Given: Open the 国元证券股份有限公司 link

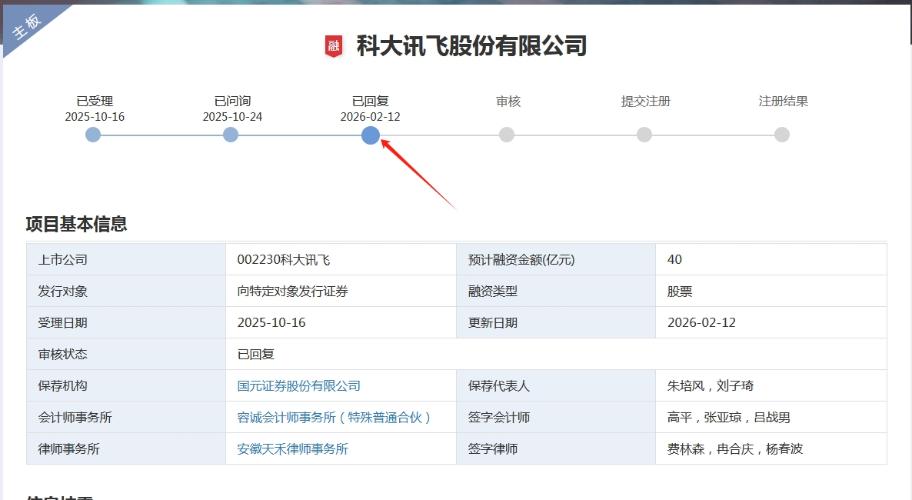Looking at the screenshot, I should (298, 386).
